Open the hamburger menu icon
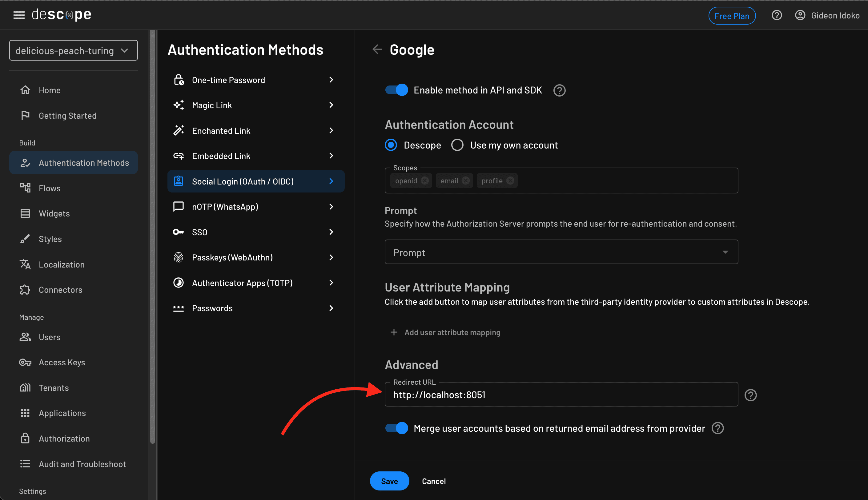The image size is (868, 500). pos(19,15)
